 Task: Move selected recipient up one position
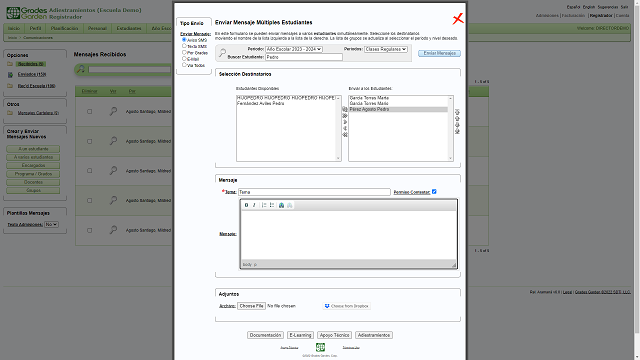coord(457,118)
